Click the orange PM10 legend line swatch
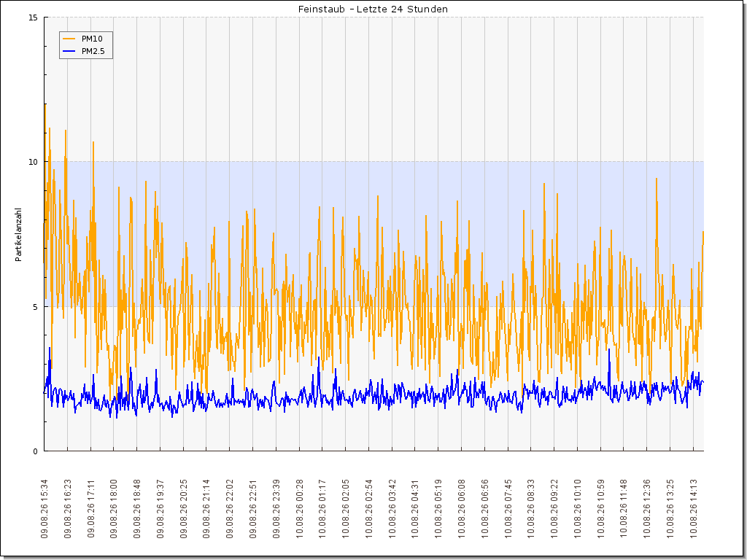The width and height of the screenshot is (747, 560). coord(69,39)
